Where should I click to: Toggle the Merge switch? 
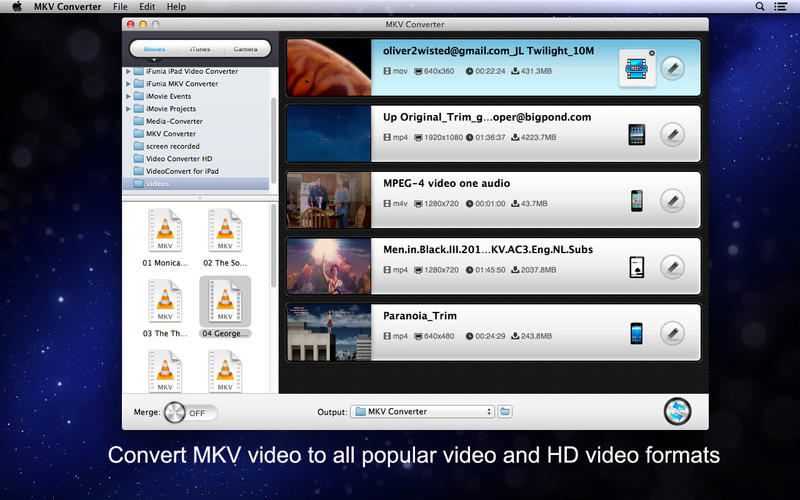tap(190, 412)
